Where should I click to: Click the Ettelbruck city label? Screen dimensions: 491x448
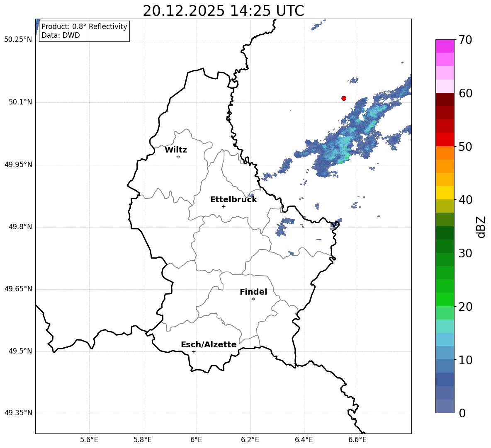[233, 200]
